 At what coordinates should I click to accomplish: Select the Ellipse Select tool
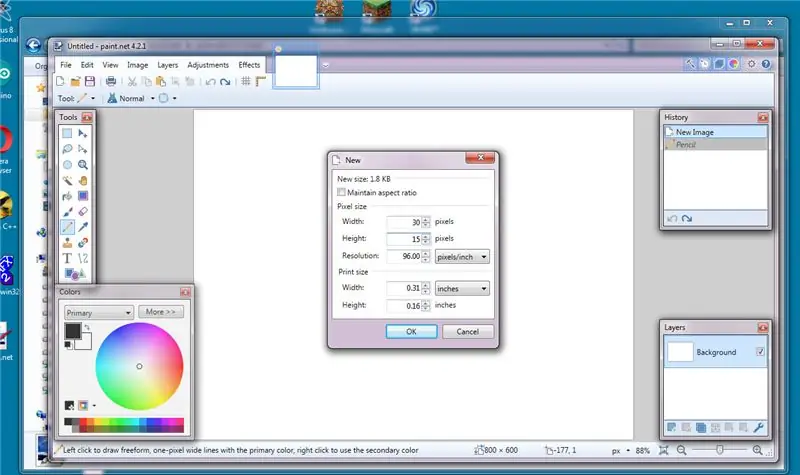click(x=67, y=165)
